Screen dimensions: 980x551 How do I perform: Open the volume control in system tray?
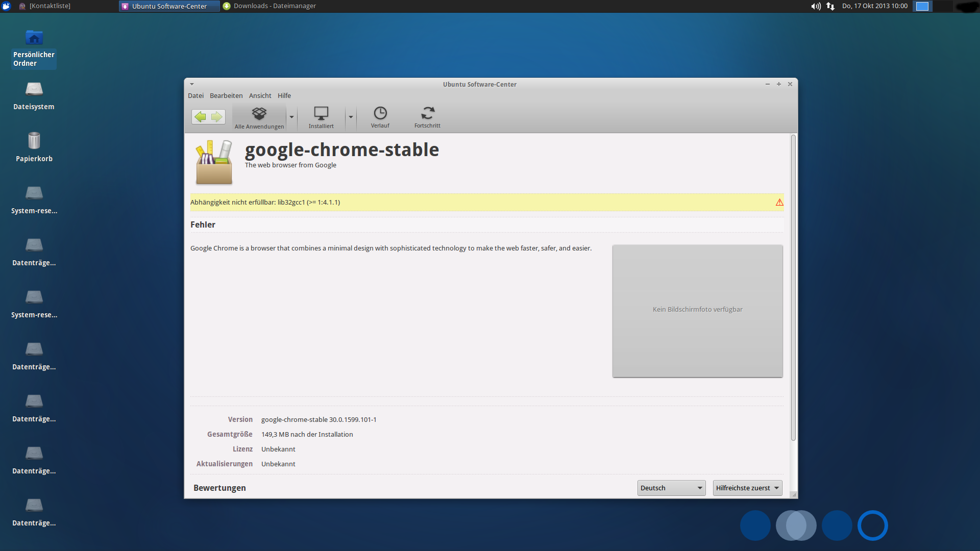point(816,6)
